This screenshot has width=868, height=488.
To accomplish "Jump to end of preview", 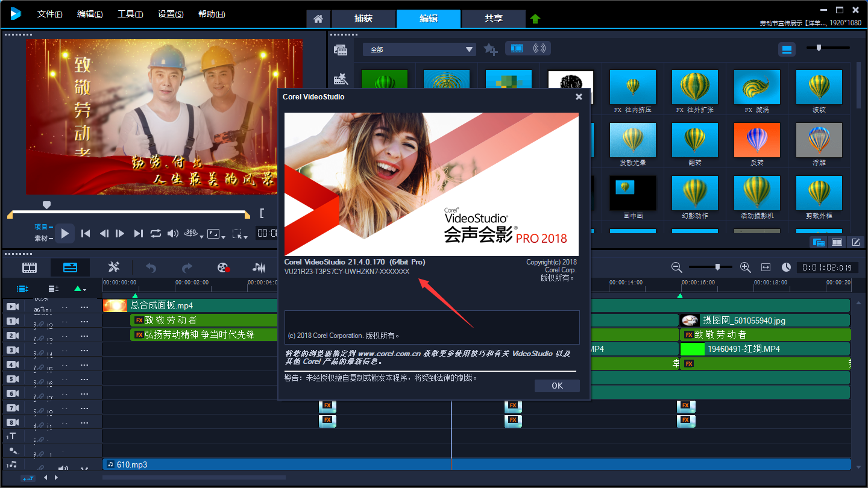I will pyautogui.click(x=138, y=233).
